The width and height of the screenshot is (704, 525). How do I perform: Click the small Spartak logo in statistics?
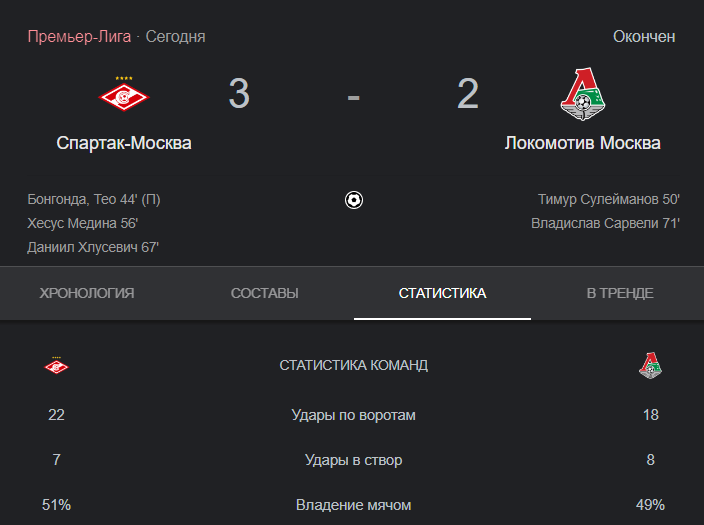pyautogui.click(x=56, y=366)
